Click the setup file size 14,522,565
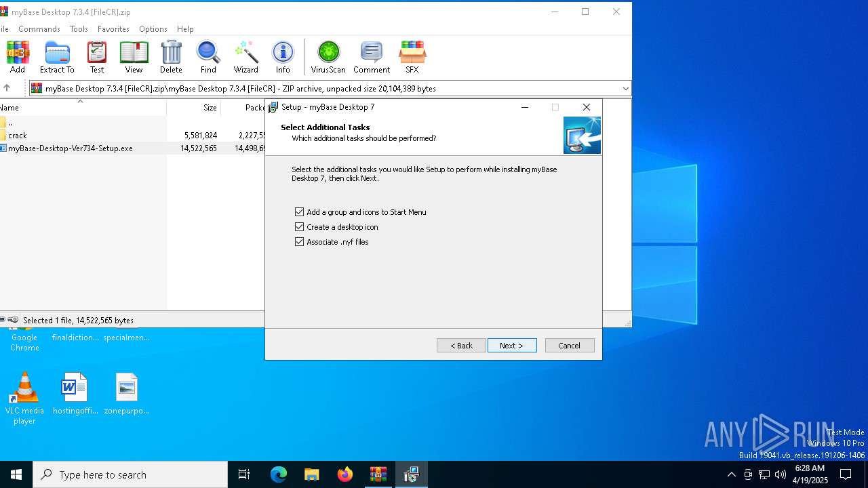The image size is (868, 488). tap(198, 148)
